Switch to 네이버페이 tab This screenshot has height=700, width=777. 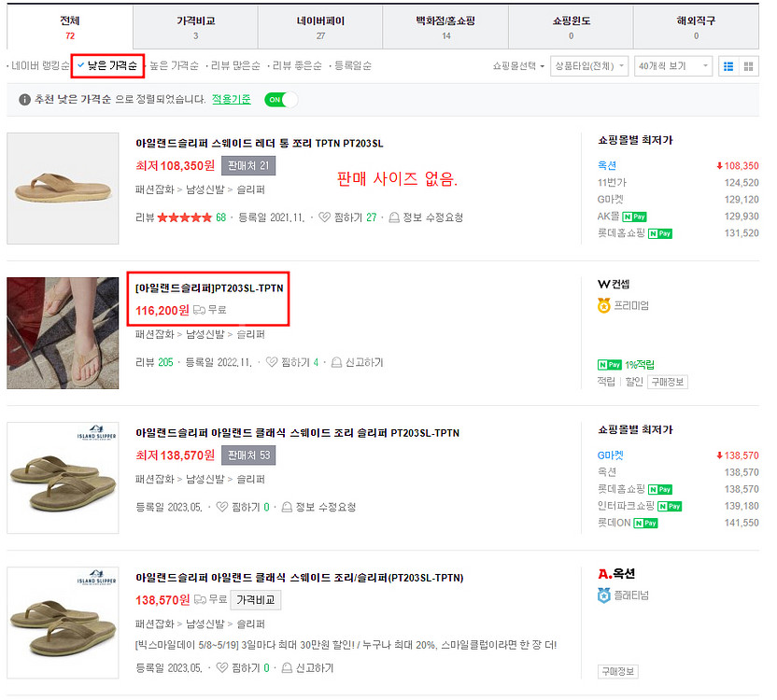(x=320, y=27)
